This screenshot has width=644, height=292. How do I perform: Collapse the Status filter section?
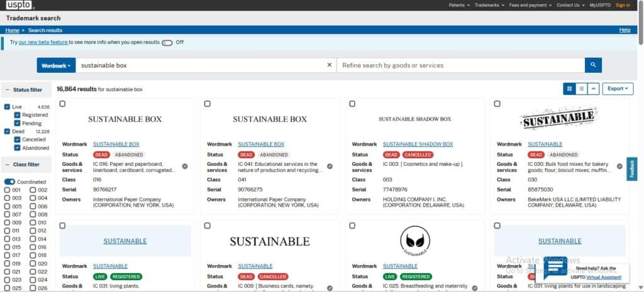tap(25, 90)
